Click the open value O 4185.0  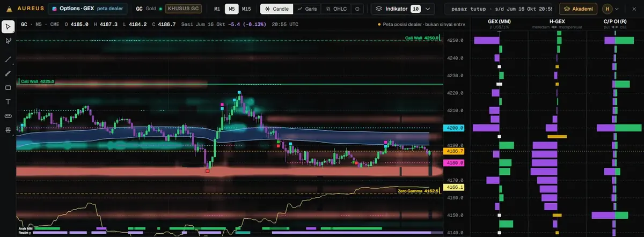pos(77,25)
